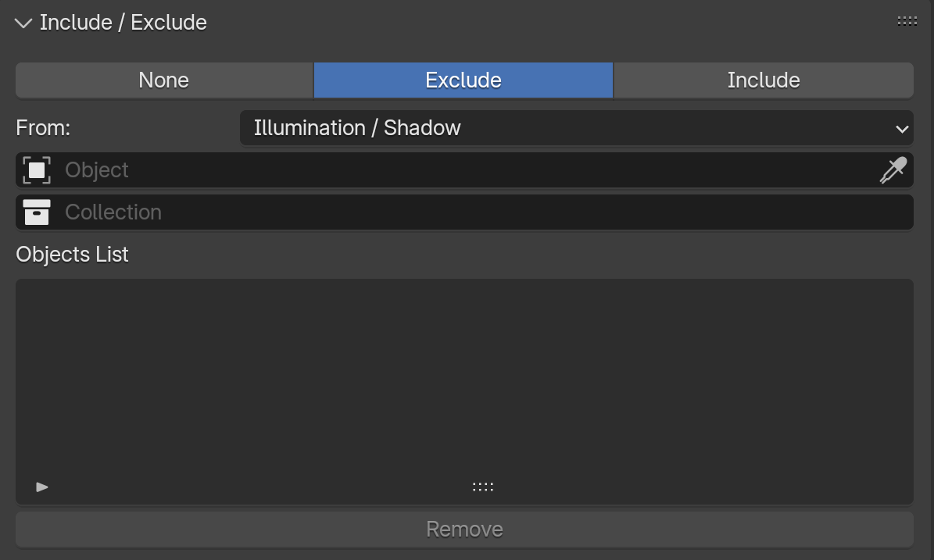The image size is (934, 560).
Task: Select the Exclude mode option
Action: pos(463,80)
